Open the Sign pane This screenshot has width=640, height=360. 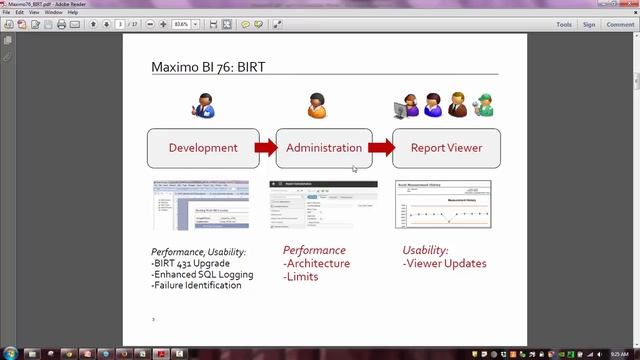589,24
